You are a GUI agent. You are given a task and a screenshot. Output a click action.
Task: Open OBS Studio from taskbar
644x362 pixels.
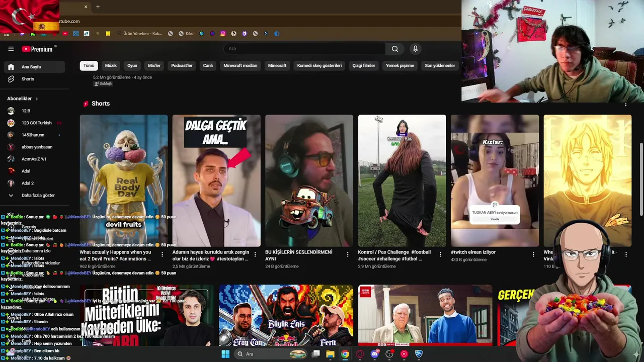click(389, 354)
